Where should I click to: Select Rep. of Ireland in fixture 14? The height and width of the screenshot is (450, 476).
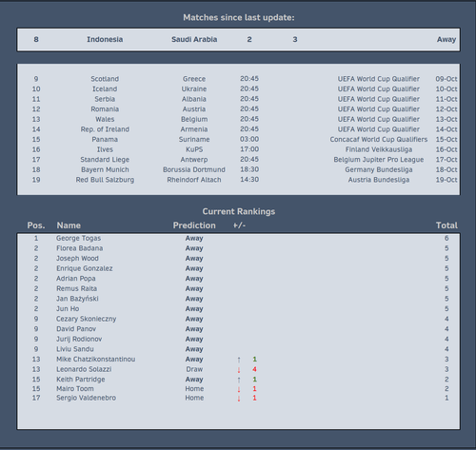click(105, 129)
